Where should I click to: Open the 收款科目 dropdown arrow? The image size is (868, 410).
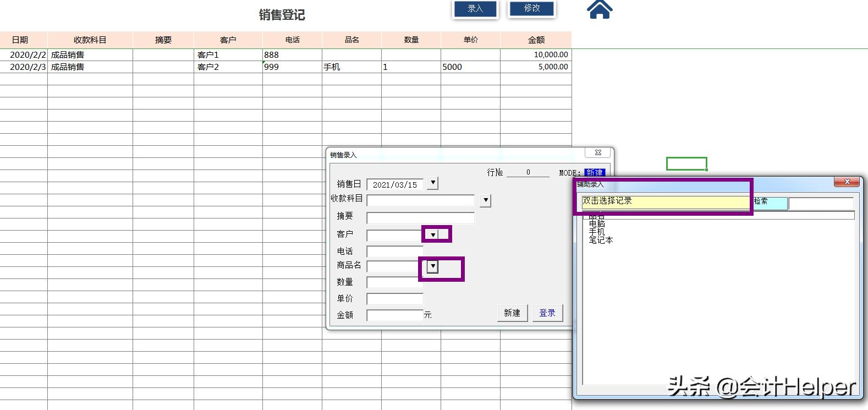(x=485, y=201)
